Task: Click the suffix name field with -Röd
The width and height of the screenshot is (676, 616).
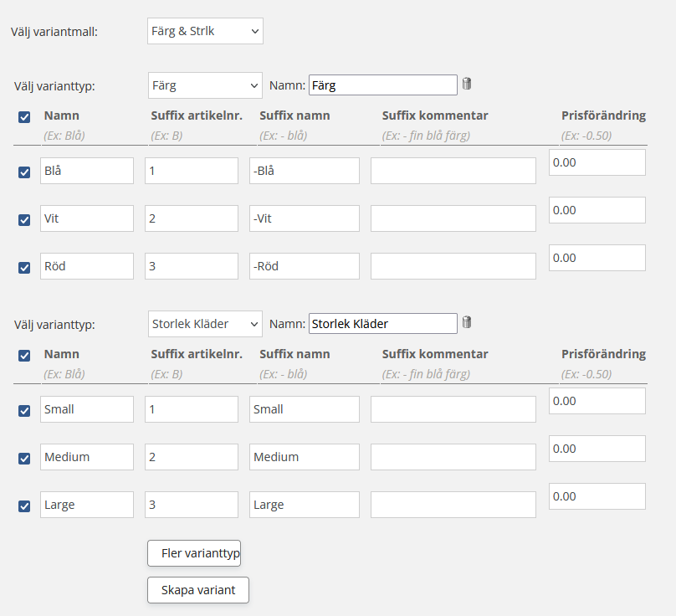Action: point(305,266)
